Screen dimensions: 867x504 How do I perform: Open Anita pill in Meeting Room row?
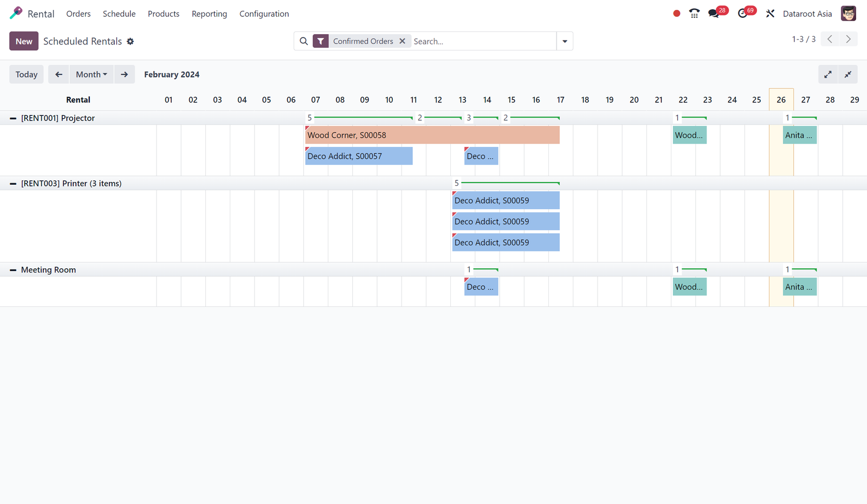(800, 287)
